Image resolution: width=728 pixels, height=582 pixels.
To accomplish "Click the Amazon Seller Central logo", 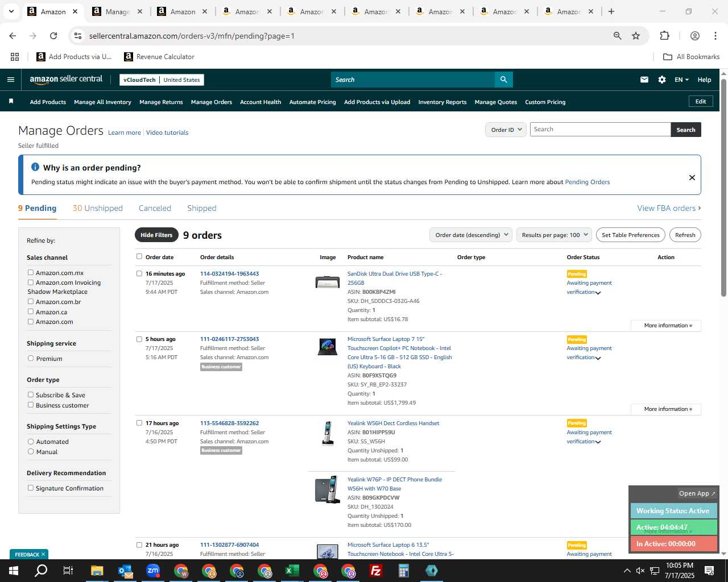I will coord(66,80).
